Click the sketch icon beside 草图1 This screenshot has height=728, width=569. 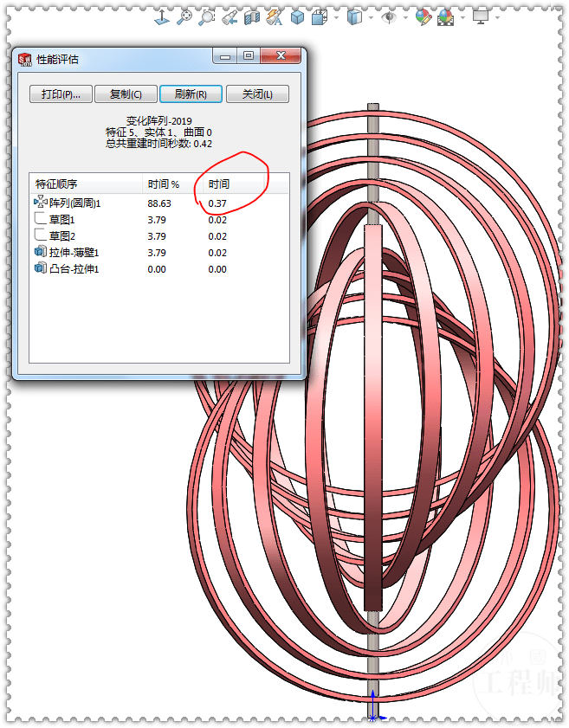tap(41, 218)
